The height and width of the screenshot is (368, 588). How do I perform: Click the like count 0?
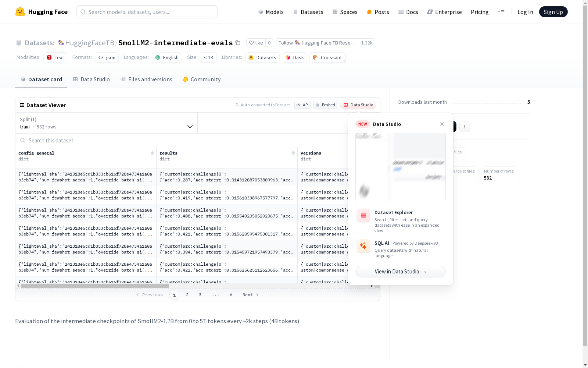tap(269, 43)
